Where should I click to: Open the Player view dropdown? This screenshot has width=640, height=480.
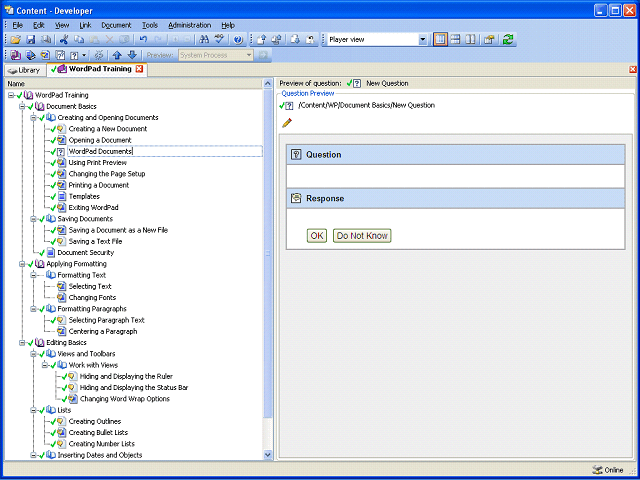pyautogui.click(x=423, y=40)
